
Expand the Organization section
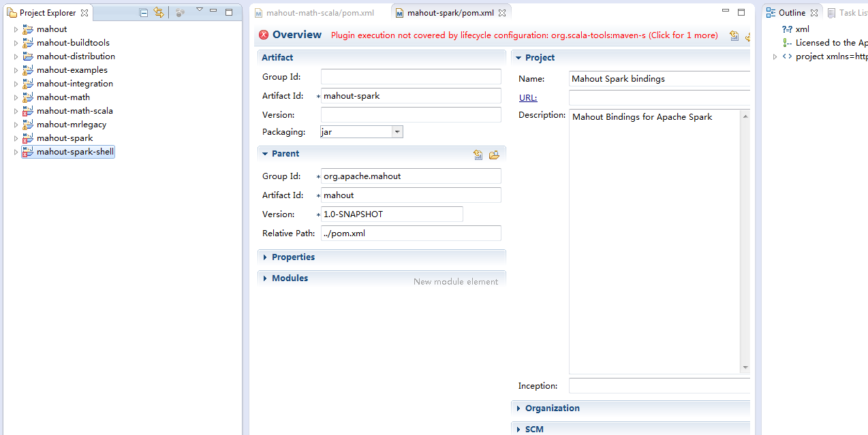pos(518,408)
